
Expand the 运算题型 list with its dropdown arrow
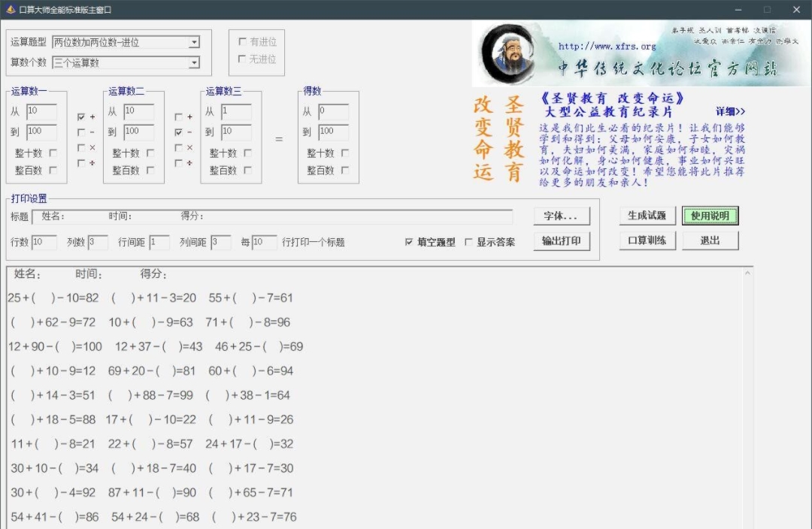(194, 41)
